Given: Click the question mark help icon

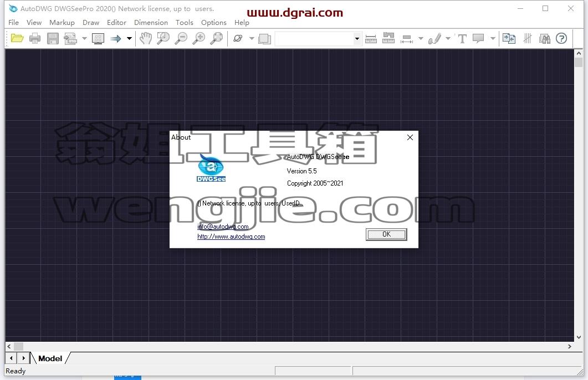Looking at the screenshot, I should (561, 38).
